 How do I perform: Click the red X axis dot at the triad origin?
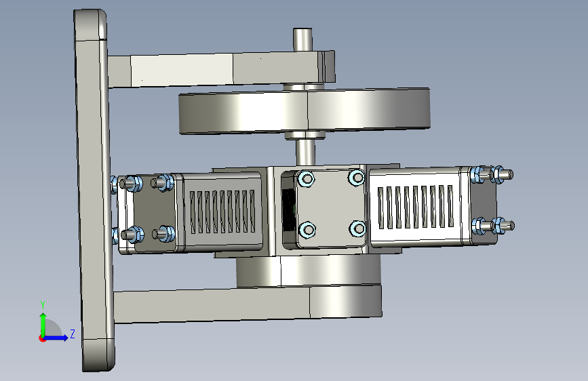(x=42, y=338)
